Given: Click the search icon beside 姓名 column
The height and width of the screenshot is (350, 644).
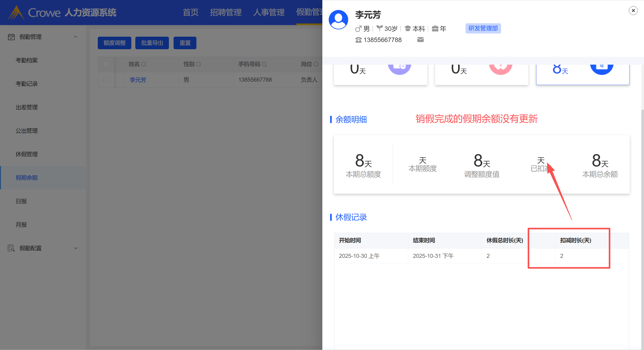Looking at the screenshot, I should click(x=144, y=64).
